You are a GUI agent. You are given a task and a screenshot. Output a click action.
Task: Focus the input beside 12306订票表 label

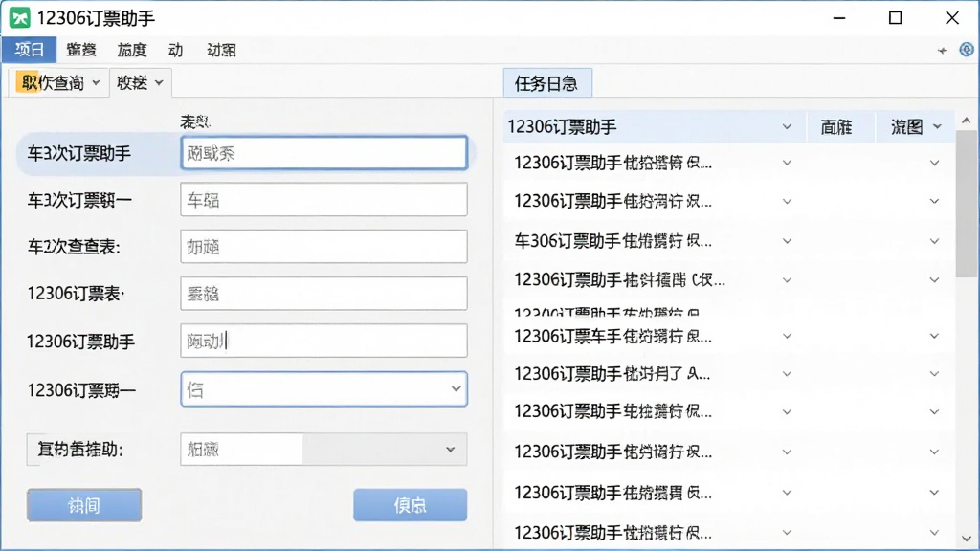323,294
